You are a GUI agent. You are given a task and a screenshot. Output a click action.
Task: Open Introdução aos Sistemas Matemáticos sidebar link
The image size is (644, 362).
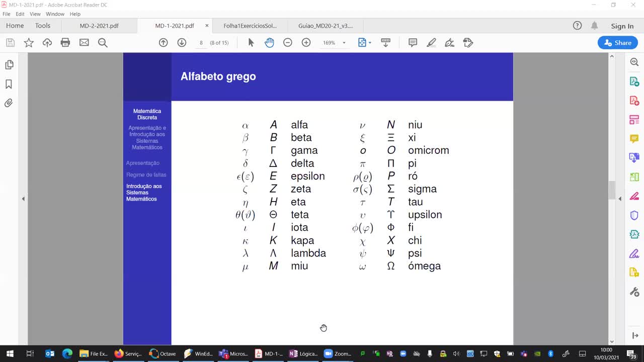[x=144, y=193]
